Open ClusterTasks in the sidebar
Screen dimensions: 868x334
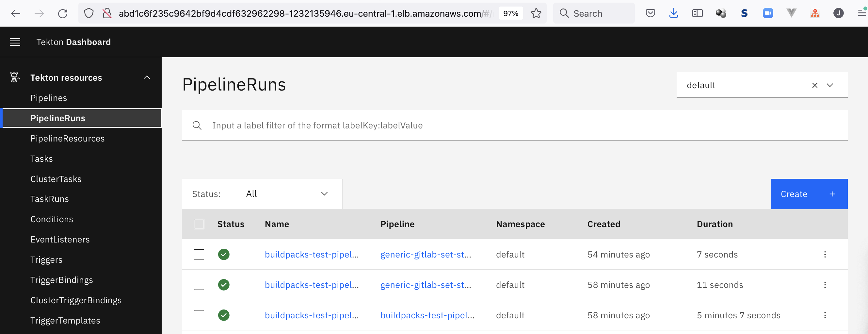coord(56,179)
